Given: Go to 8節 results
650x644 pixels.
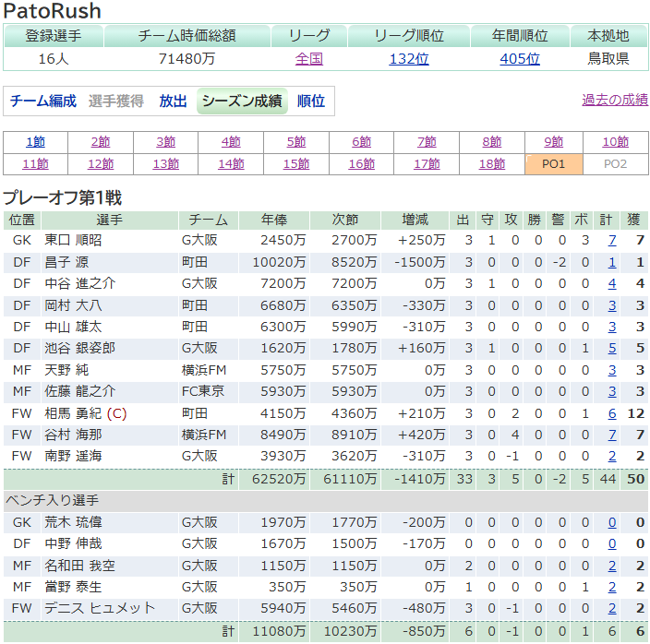Looking at the screenshot, I should point(492,142).
